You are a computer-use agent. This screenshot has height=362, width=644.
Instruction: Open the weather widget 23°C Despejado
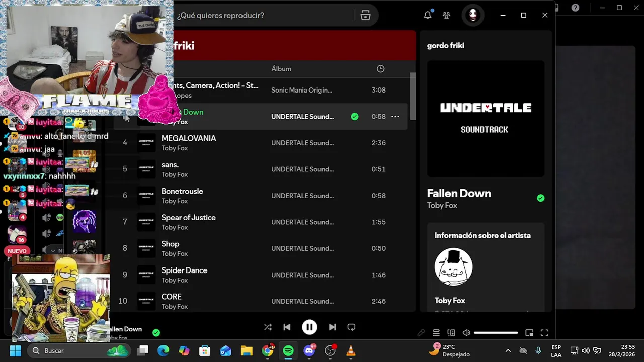coord(450,350)
